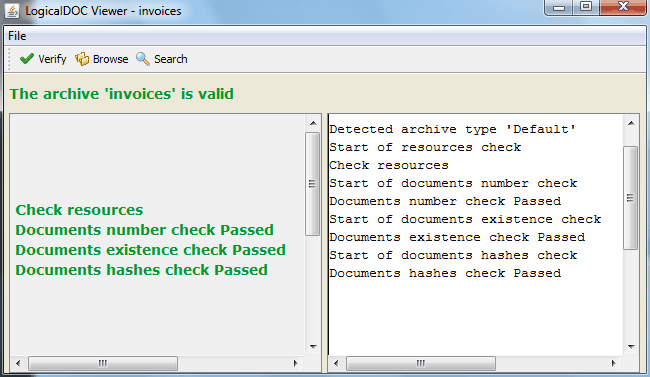Click log line 'Start of documents number check'
The width and height of the screenshot is (650, 377).
tap(453, 183)
